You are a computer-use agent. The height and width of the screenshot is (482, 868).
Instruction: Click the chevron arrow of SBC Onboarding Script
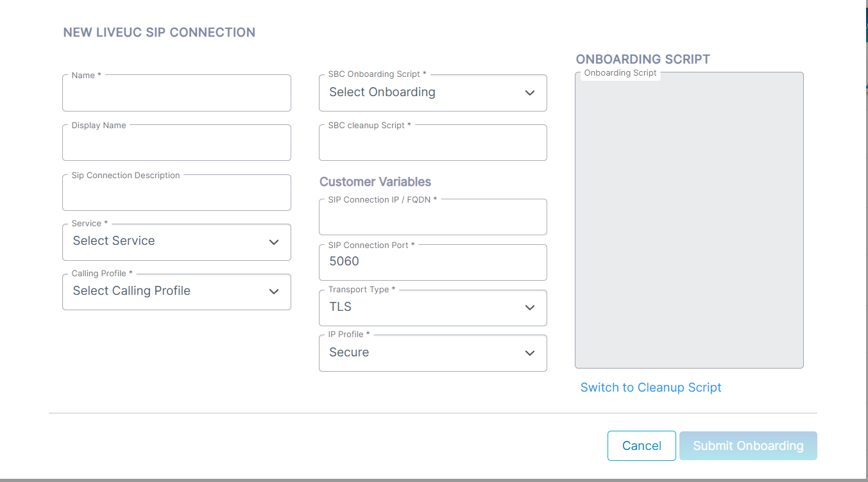click(x=530, y=93)
